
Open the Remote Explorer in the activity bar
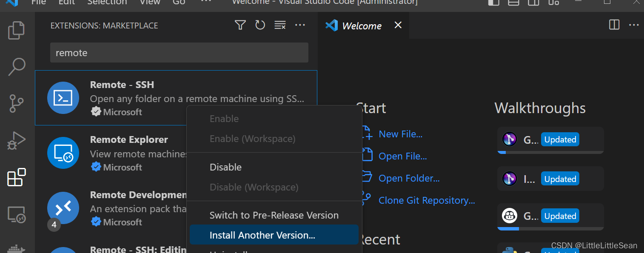coord(16,215)
